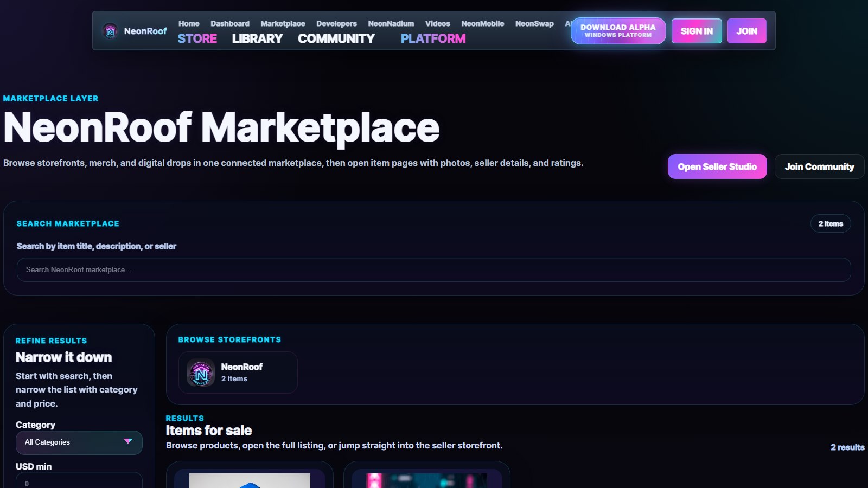Image resolution: width=868 pixels, height=488 pixels.
Task: Click the NeonRoof brand name in navbar
Action: [145, 31]
